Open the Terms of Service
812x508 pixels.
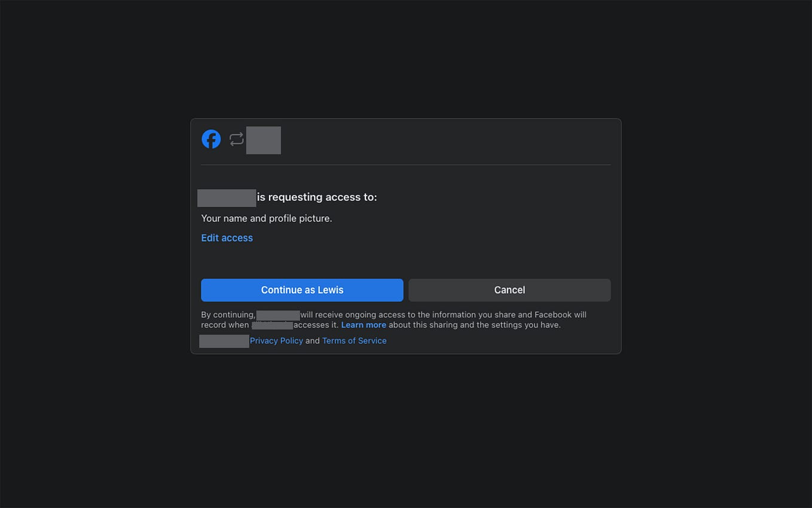(x=354, y=340)
